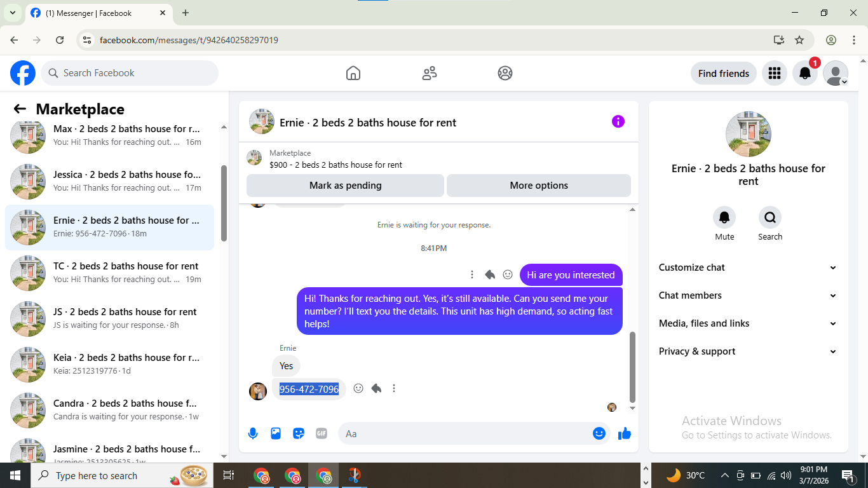Reply to the 956-472-7096 message
The width and height of the screenshot is (868, 488).
[x=376, y=388]
